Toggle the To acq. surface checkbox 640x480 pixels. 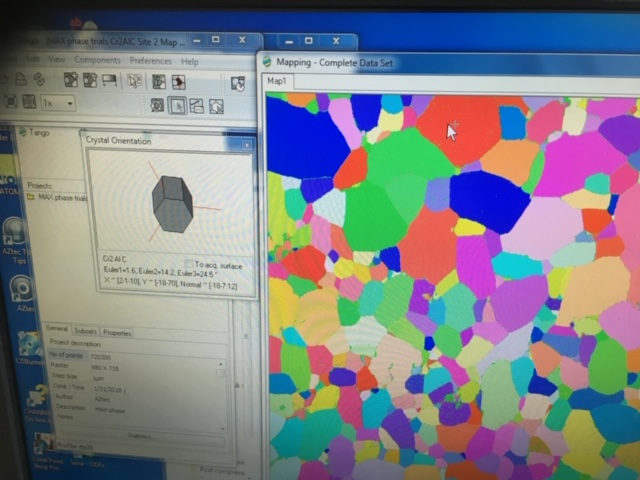coord(189,264)
